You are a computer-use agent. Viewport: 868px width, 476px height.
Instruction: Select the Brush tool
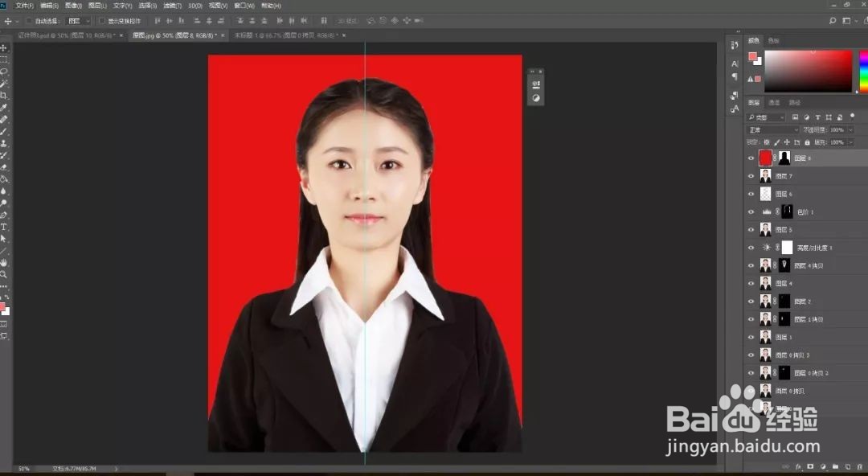[4, 131]
